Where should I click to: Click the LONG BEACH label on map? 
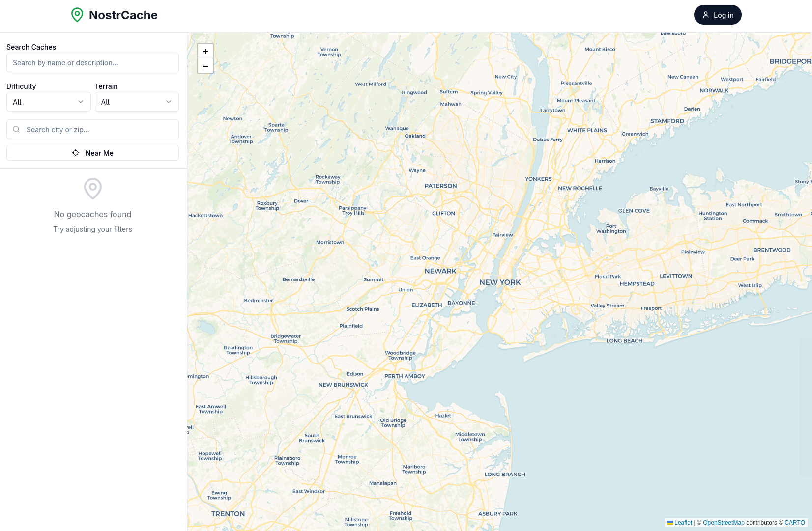pyautogui.click(x=624, y=341)
